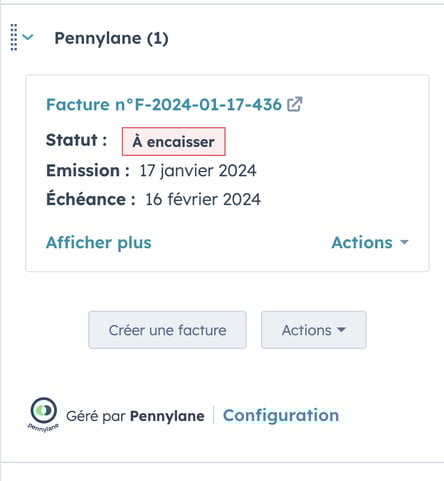Click the Pennylane logo icon
The width and height of the screenshot is (444, 481).
[43, 415]
